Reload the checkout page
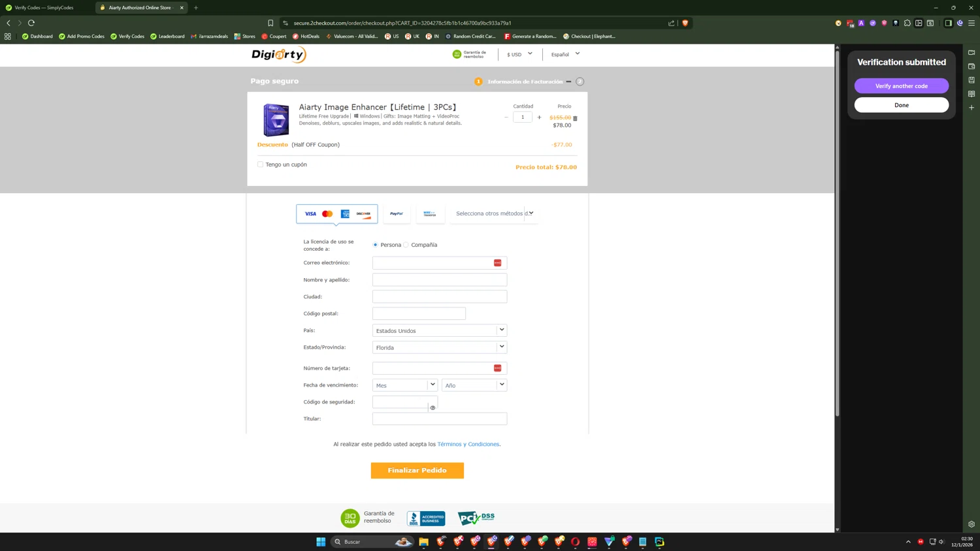980x551 pixels. click(31, 23)
